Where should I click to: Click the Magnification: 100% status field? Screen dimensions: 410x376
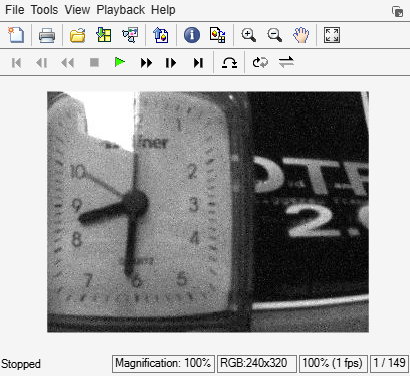tap(163, 364)
